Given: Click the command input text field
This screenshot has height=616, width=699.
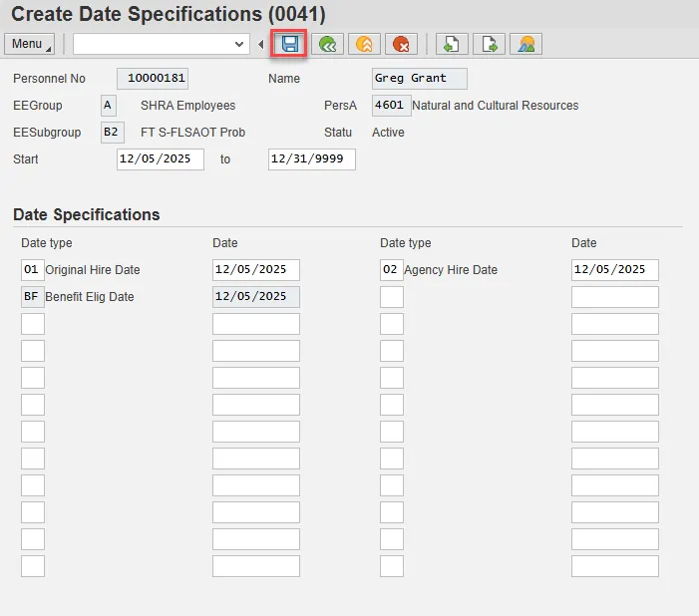Looking at the screenshot, I should [x=152, y=44].
